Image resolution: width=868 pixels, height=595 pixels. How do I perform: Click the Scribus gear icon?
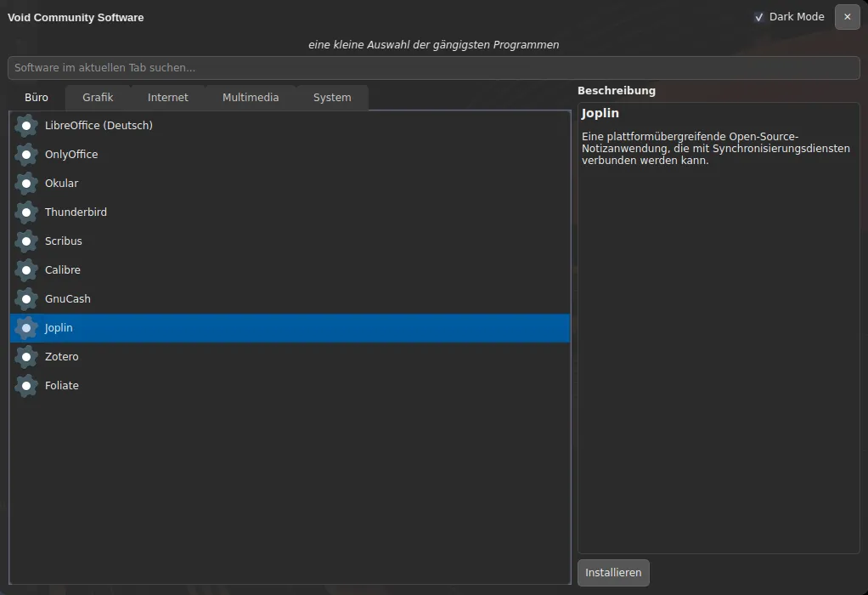tap(26, 241)
